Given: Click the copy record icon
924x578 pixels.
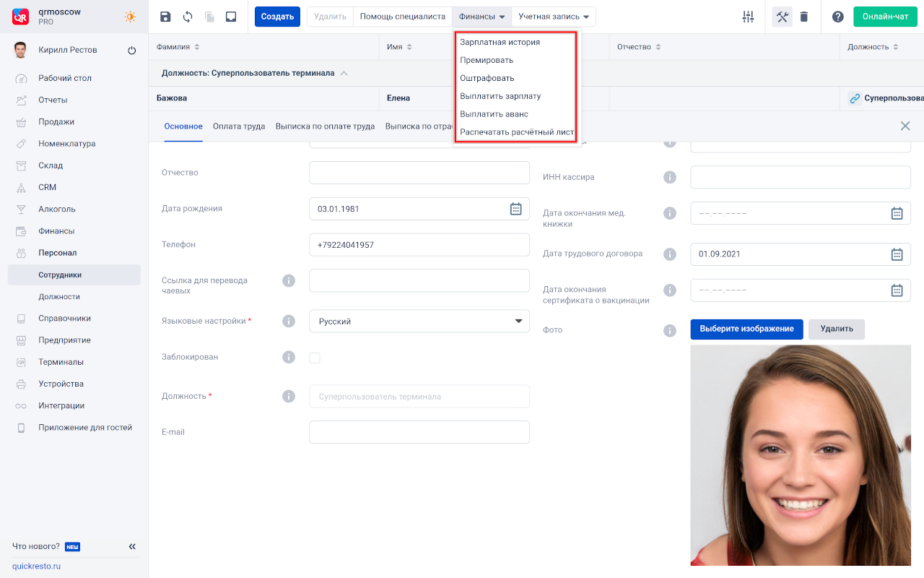Looking at the screenshot, I should (x=209, y=17).
